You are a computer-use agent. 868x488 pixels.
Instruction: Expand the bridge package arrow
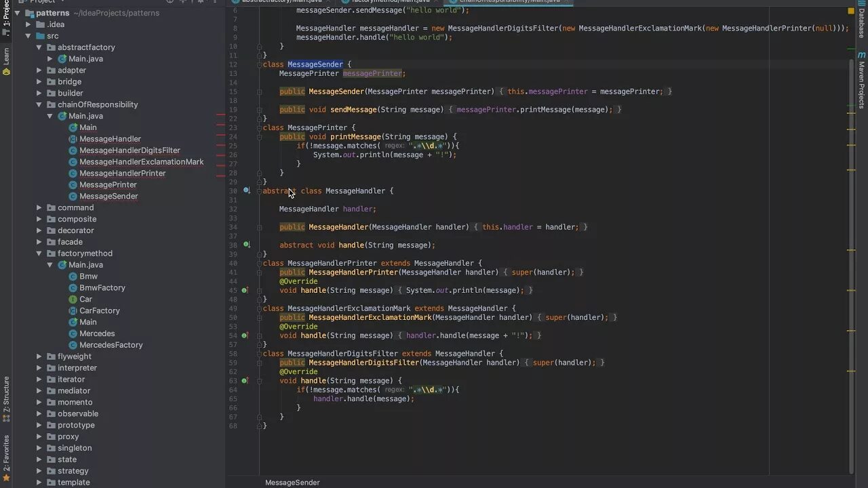tap(39, 82)
